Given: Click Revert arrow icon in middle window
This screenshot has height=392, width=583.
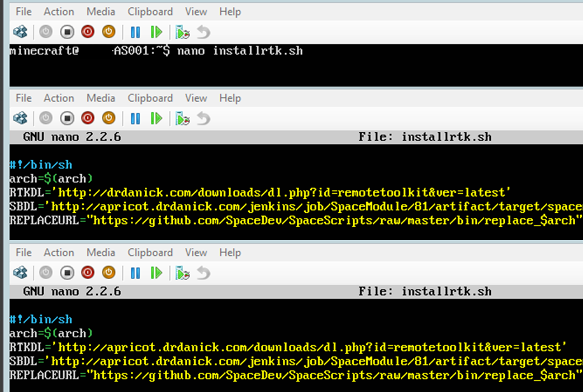Looking at the screenshot, I should [203, 119].
